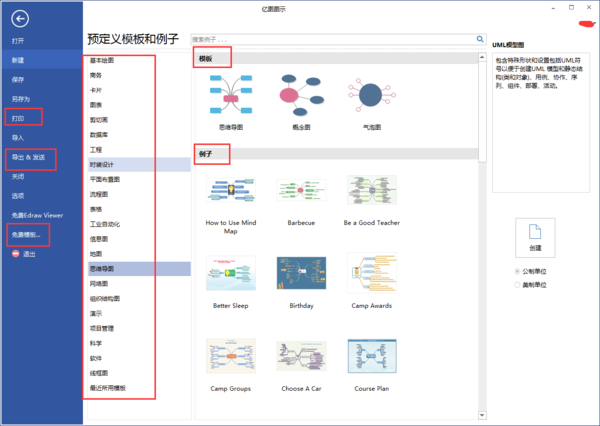The height and width of the screenshot is (426, 600).
Task: Select the 网络图 category
Action: click(99, 284)
